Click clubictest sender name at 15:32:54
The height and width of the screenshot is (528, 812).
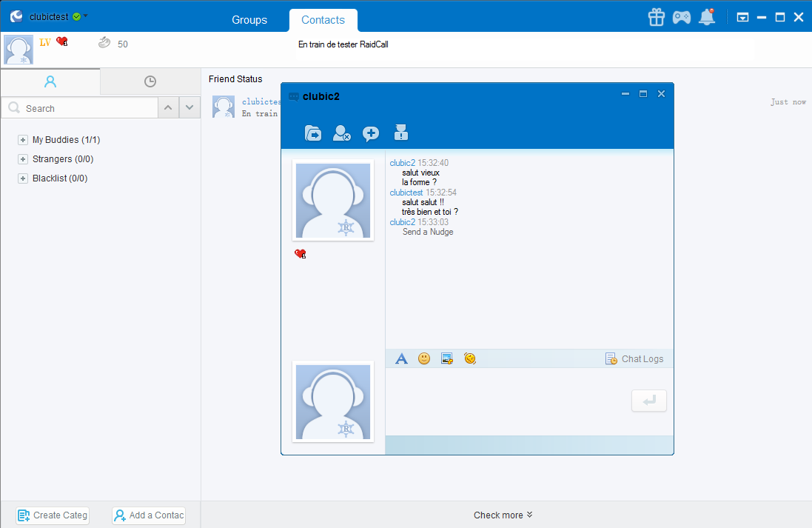[406, 193]
